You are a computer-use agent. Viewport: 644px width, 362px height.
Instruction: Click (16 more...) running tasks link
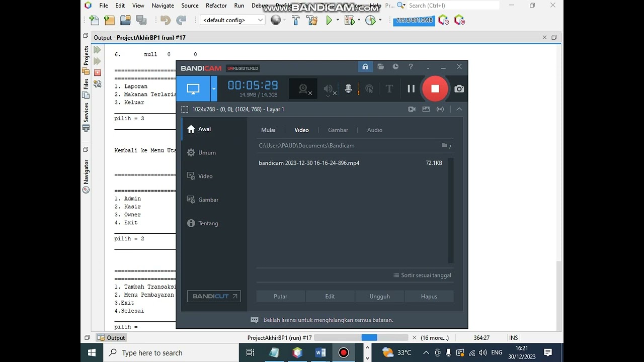(x=435, y=338)
